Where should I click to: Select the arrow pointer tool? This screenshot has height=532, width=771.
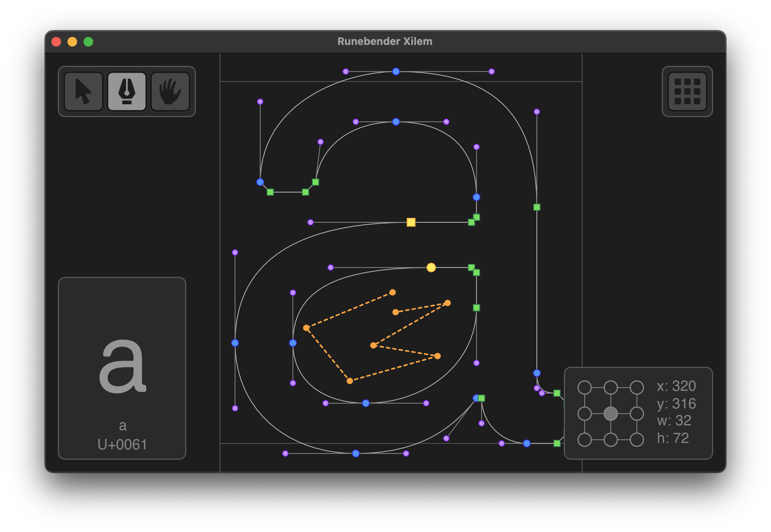[84, 91]
